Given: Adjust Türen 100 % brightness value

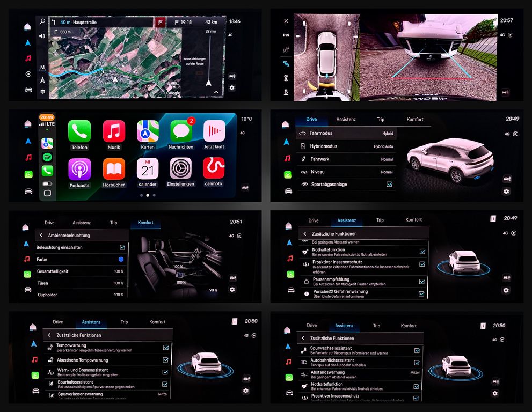Looking at the screenshot, I should 119,283.
